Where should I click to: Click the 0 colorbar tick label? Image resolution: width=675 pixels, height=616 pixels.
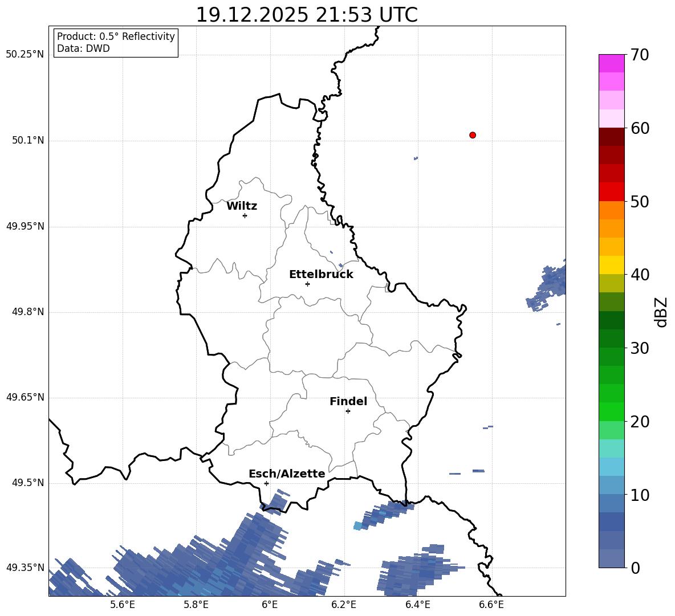[x=635, y=568]
